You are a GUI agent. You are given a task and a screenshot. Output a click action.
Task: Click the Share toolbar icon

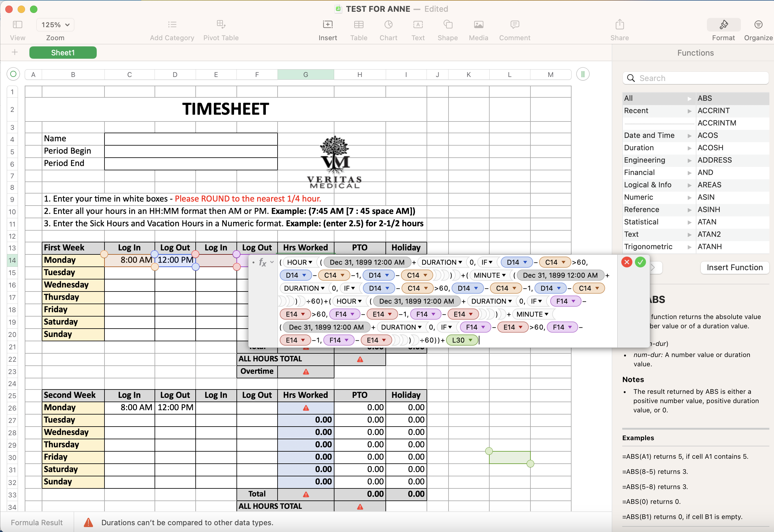tap(619, 25)
